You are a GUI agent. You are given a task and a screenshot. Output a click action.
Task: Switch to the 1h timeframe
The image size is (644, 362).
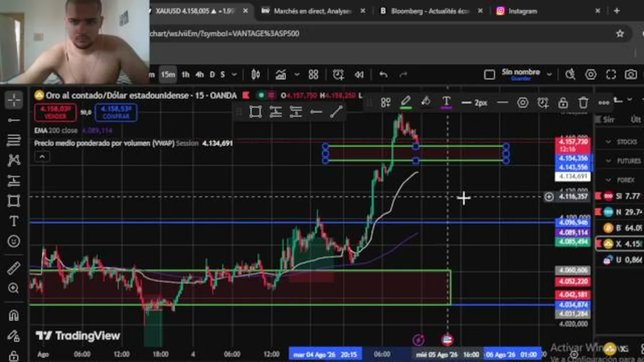tap(185, 75)
